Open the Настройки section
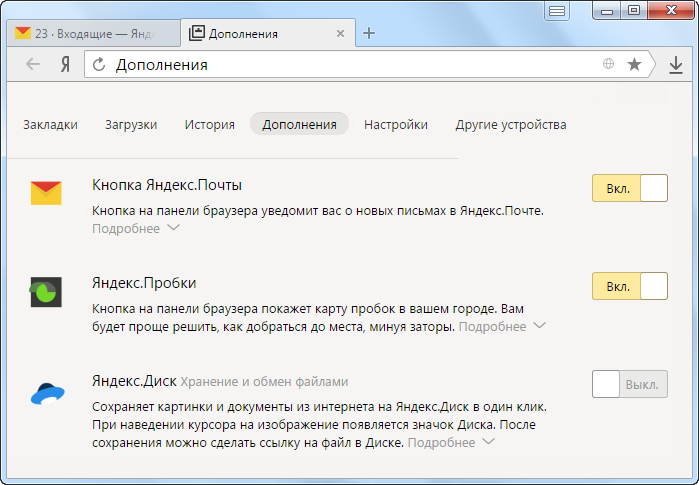 click(396, 124)
